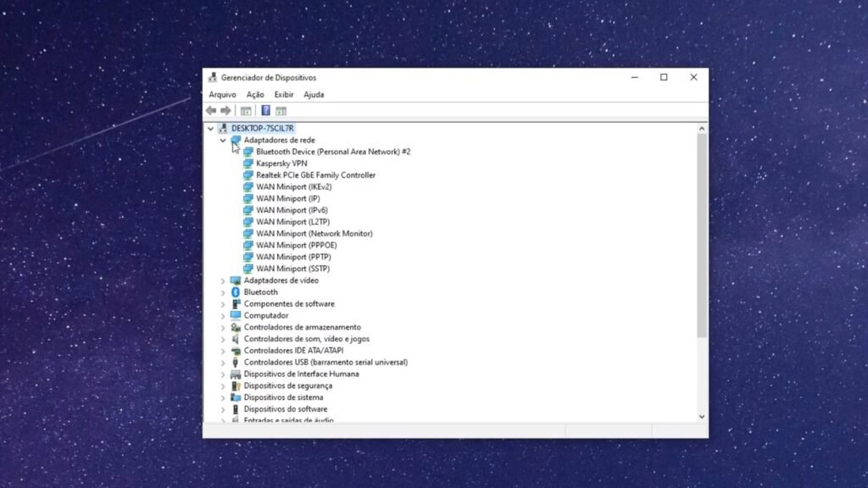The image size is (868, 488).
Task: Click the scrollbar down arrow
Action: (702, 417)
